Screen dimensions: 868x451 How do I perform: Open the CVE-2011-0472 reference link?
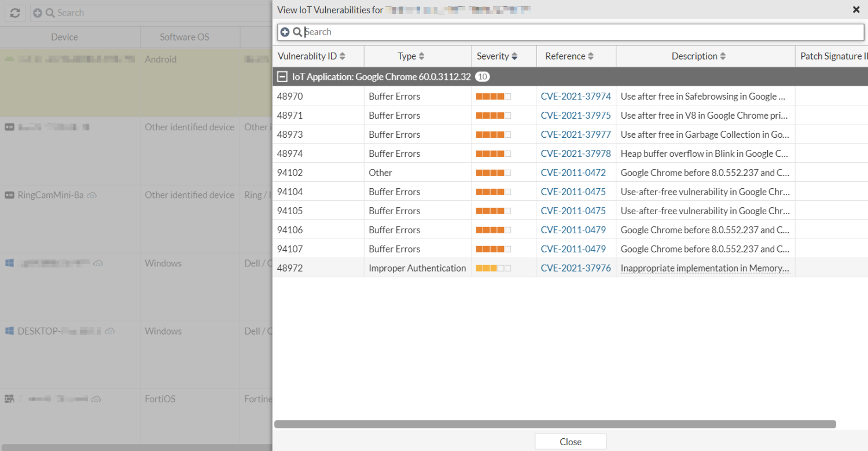(573, 173)
